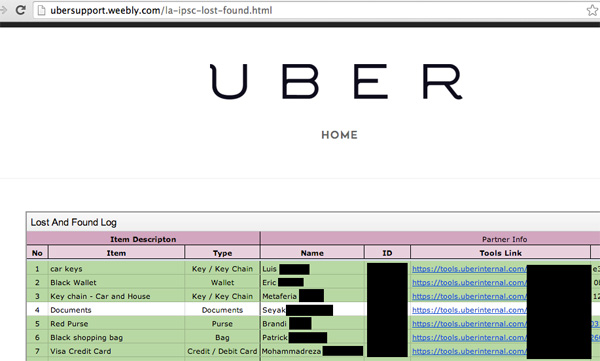Click the browser reload icon
The width and height of the screenshot is (600, 361).
(x=21, y=10)
